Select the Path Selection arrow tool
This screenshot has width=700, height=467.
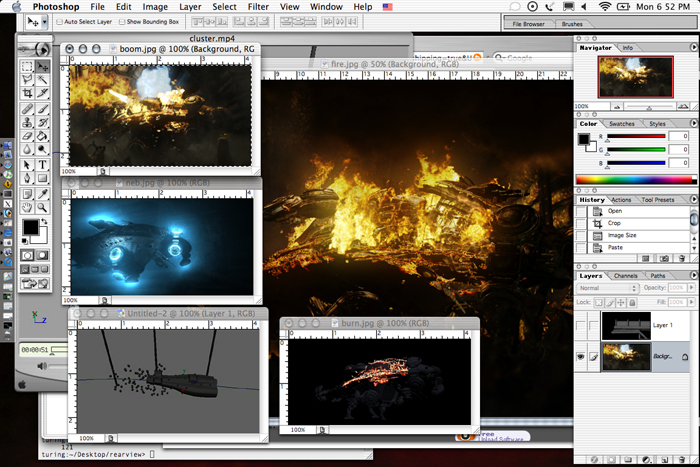click(27, 165)
